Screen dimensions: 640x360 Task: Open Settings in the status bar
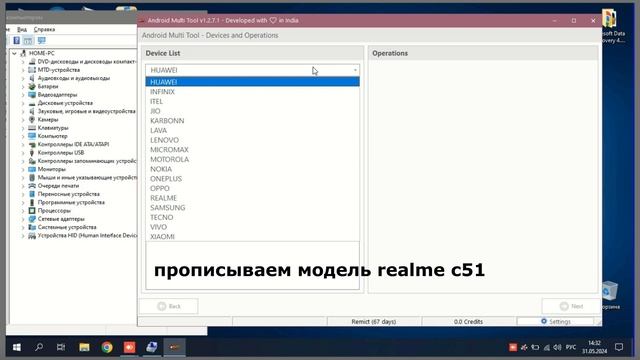[x=556, y=322]
